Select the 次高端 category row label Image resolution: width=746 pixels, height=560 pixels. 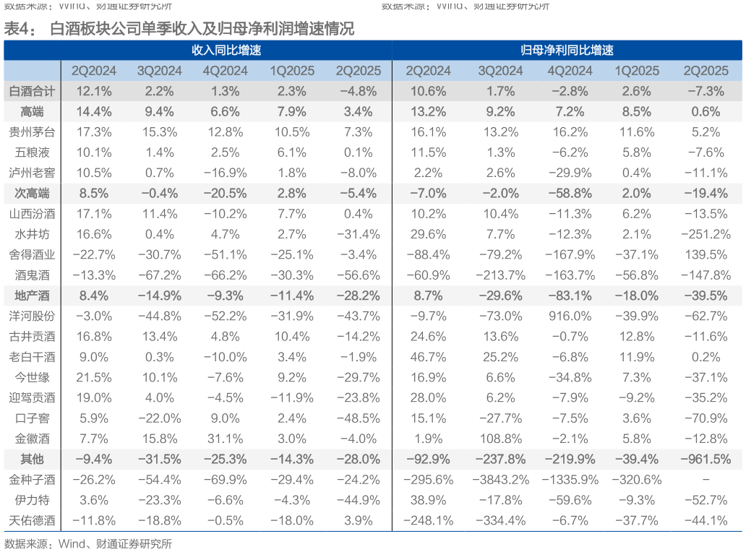pos(32,193)
